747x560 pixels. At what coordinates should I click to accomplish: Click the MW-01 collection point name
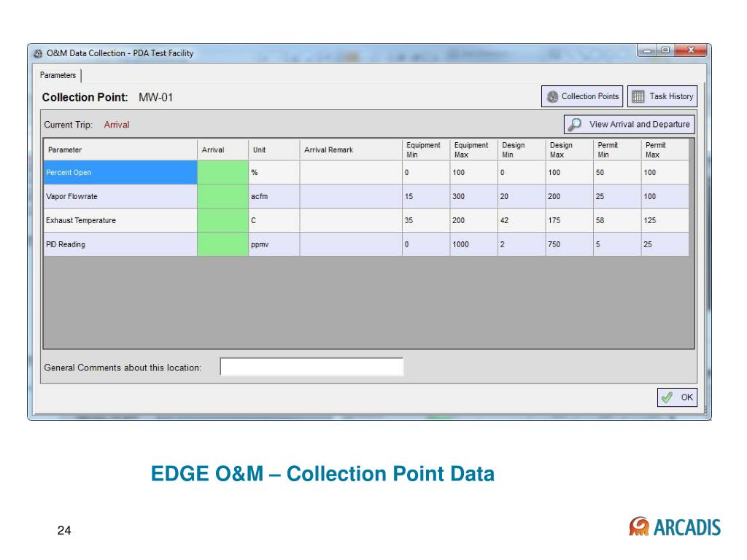click(x=156, y=97)
